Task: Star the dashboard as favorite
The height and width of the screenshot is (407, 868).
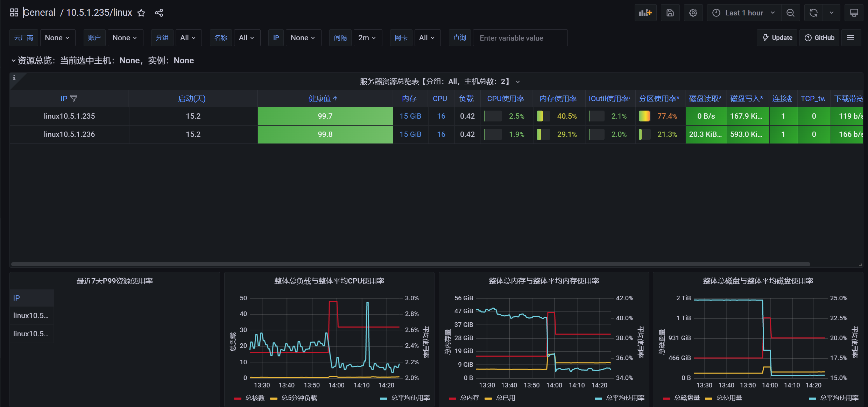Action: coord(141,13)
